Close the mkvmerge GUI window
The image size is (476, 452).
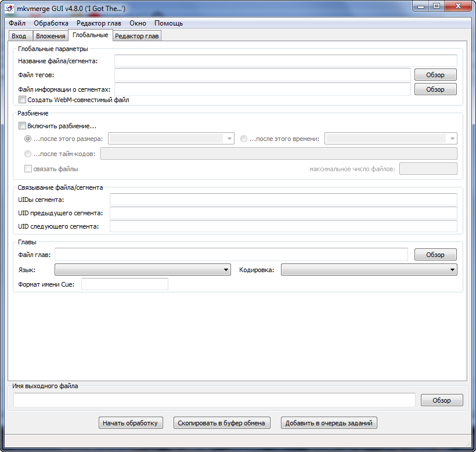click(458, 6)
